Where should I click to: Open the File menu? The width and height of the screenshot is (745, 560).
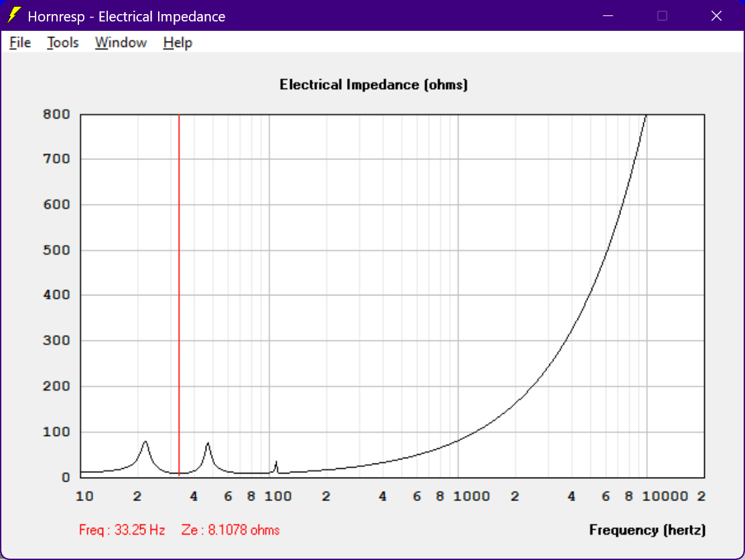click(x=20, y=43)
